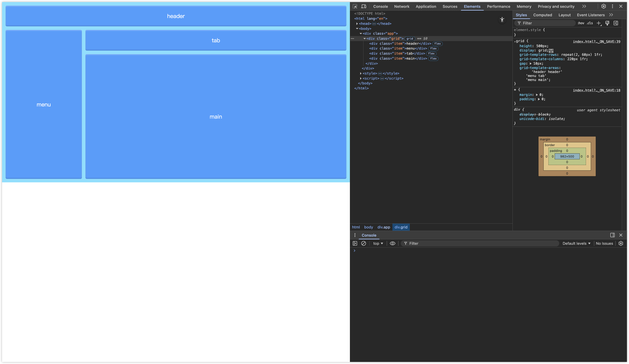This screenshot has width=629, height=364.
Task: Open DevTools settings gear
Action: [x=603, y=6]
